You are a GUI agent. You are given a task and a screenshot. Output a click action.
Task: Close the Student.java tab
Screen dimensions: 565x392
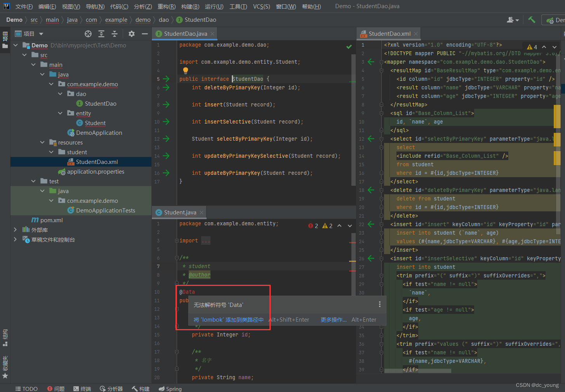pyautogui.click(x=202, y=213)
